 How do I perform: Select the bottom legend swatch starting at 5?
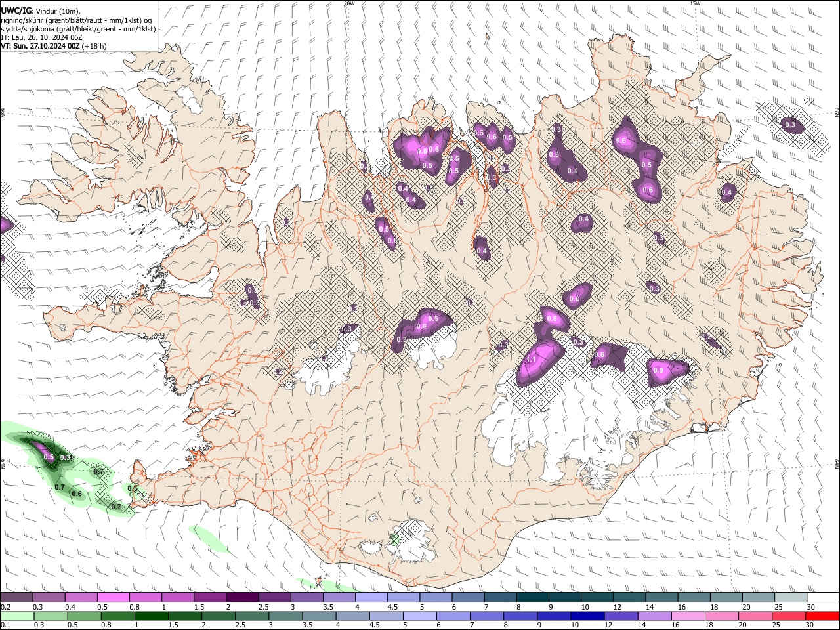(419, 616)
